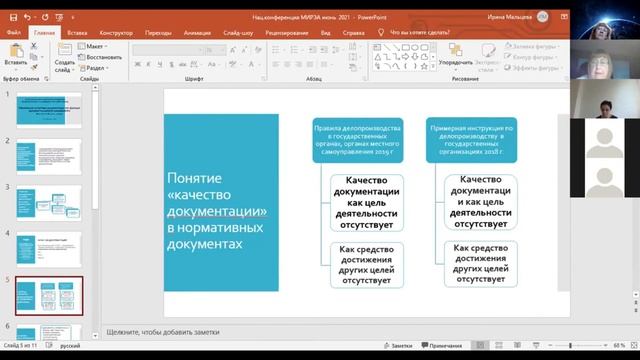Pick the star shape in shapes gallery
Viewport: 640px width, 360px height.
(x=424, y=66)
